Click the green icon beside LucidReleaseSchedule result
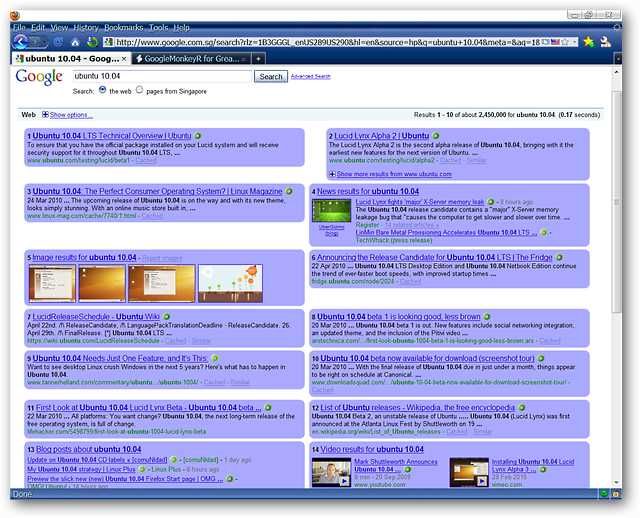Screen dimensions: 640x518 point(167,316)
